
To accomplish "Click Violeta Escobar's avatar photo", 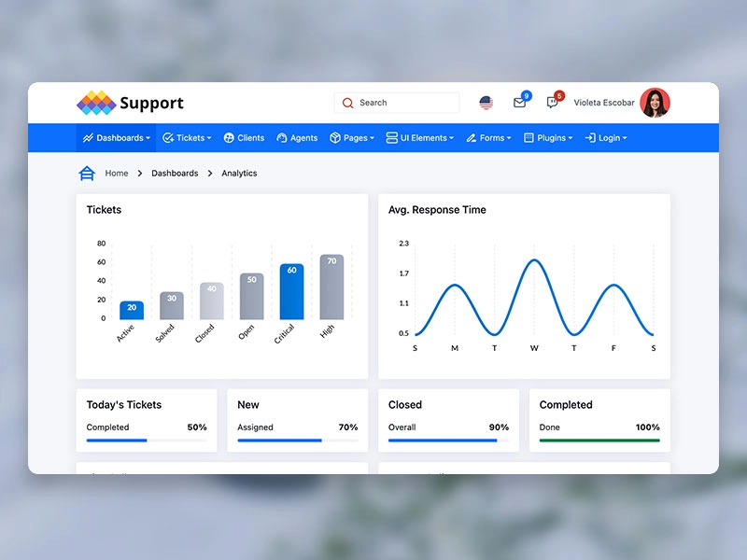I will pyautogui.click(x=655, y=103).
